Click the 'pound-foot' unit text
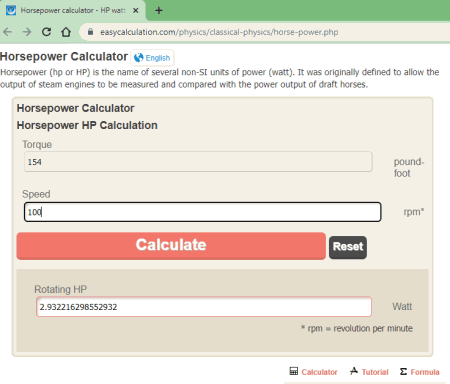 point(409,167)
